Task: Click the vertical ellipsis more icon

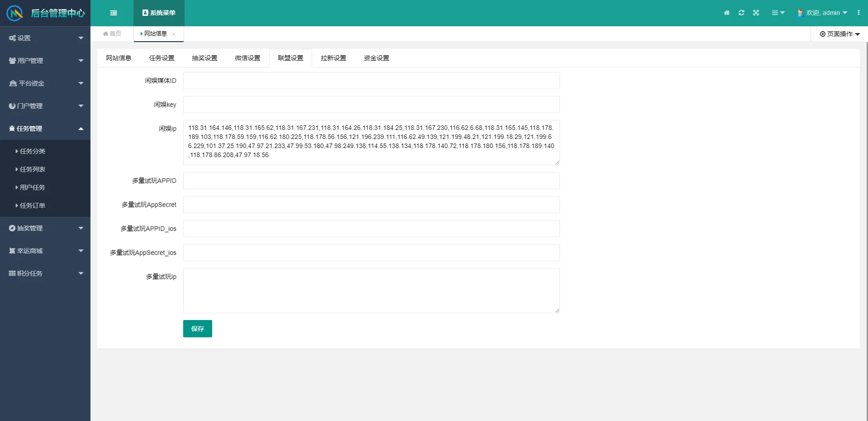Action: tap(858, 13)
